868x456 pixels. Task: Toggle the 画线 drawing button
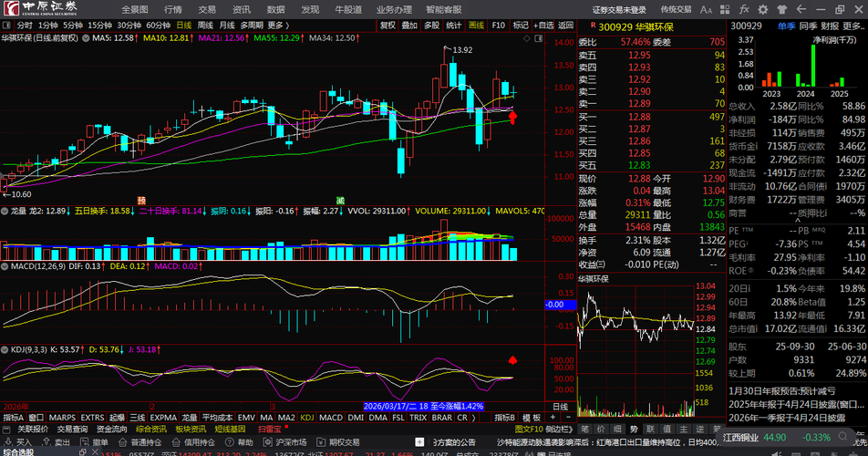coord(476,26)
